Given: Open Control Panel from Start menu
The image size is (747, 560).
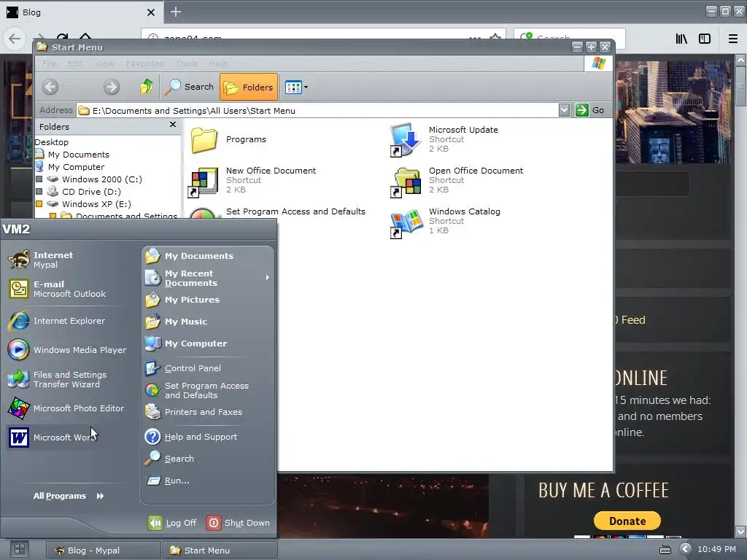Looking at the screenshot, I should pos(183,368).
